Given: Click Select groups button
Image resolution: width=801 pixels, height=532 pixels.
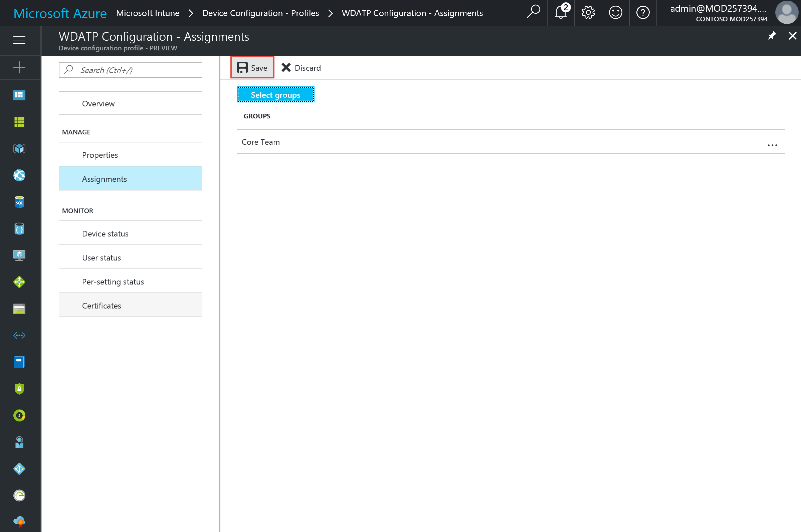Looking at the screenshot, I should click(x=275, y=95).
